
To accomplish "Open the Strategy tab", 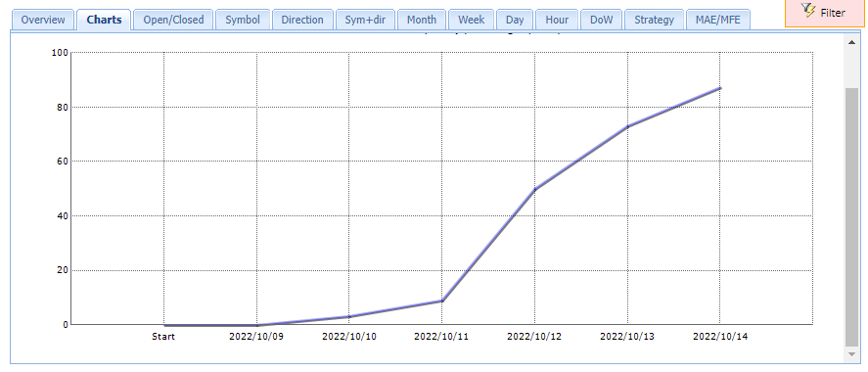I will click(x=655, y=20).
